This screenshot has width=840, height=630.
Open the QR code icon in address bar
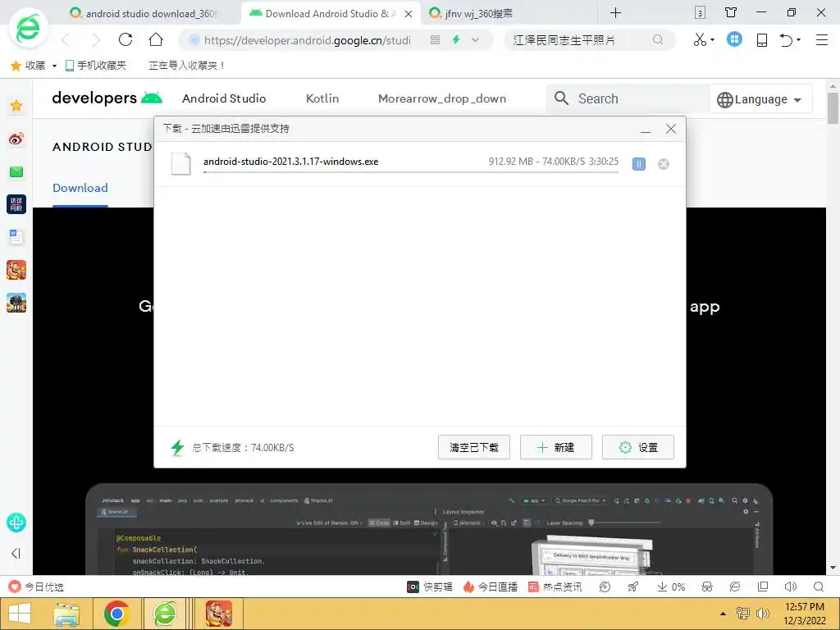tap(435, 39)
